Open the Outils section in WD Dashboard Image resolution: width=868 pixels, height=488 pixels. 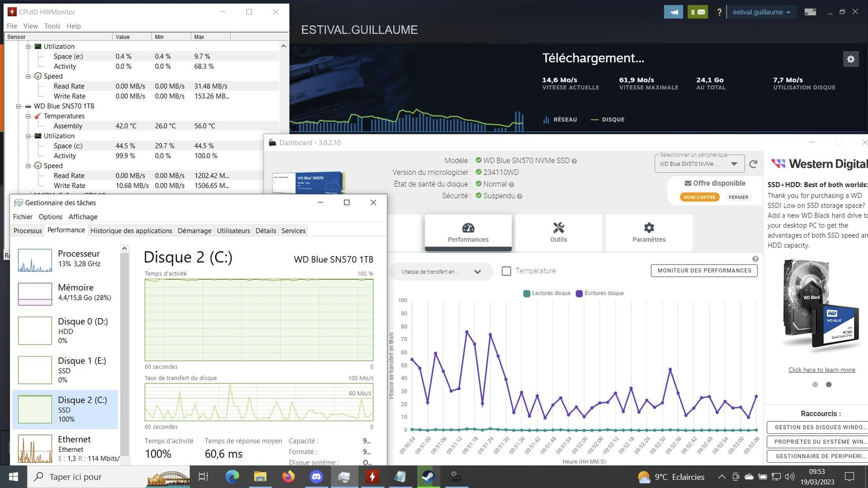coord(559,232)
